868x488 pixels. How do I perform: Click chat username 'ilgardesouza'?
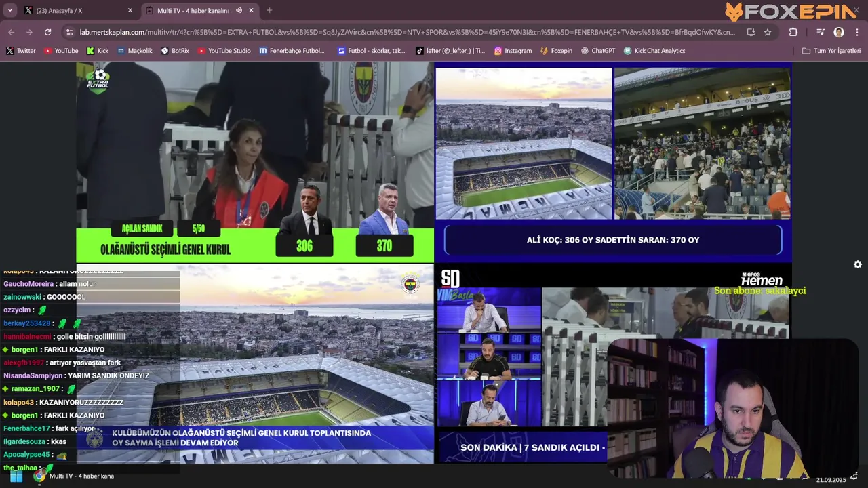pyautogui.click(x=26, y=441)
